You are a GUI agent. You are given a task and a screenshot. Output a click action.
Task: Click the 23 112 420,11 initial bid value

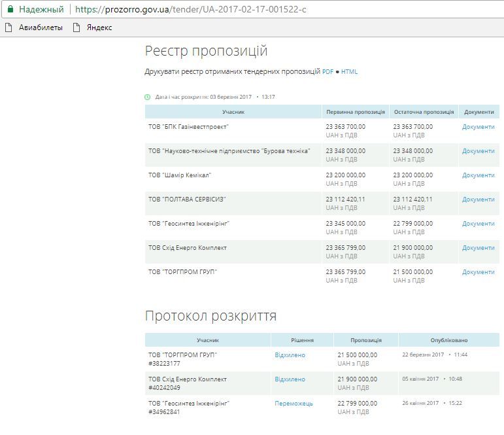pyautogui.click(x=346, y=199)
